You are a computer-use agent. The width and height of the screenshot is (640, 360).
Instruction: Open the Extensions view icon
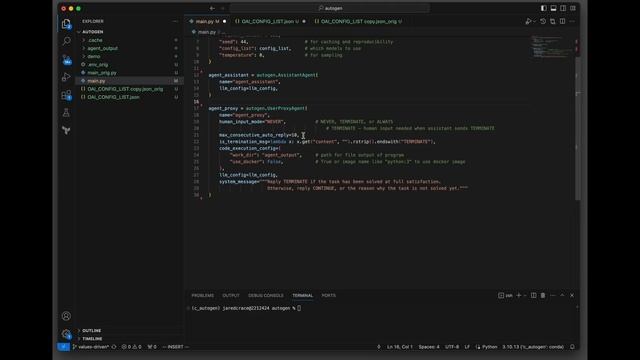point(66,95)
